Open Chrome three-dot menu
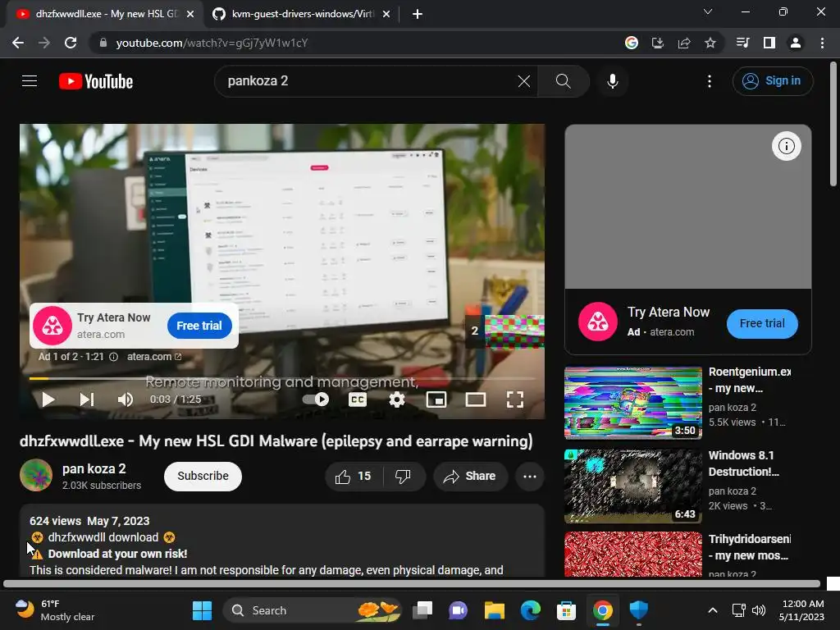This screenshot has height=630, width=840. click(x=822, y=43)
